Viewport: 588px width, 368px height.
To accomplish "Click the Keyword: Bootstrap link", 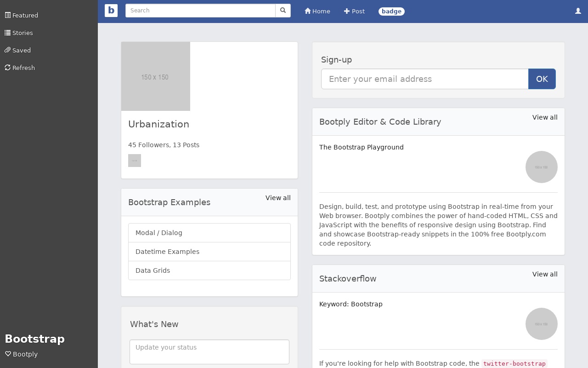I will 351,304.
